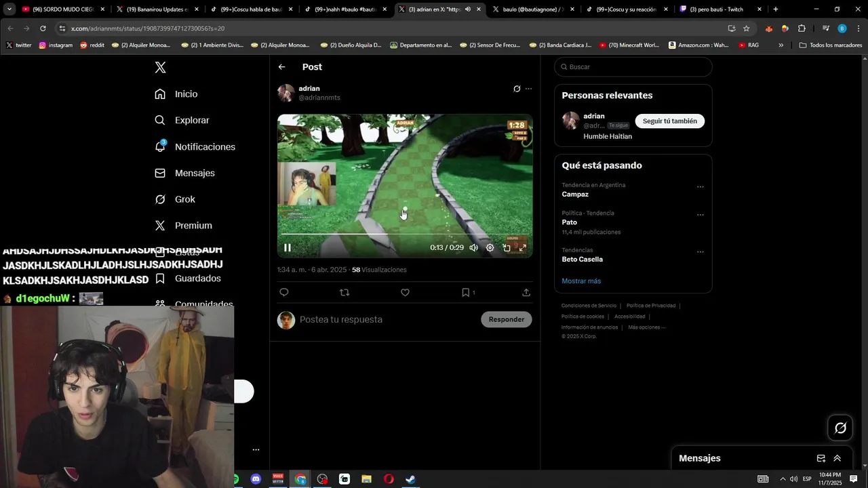Screen dimensions: 868x488
Task: Open Opera from the taskbar
Action: tap(389, 479)
